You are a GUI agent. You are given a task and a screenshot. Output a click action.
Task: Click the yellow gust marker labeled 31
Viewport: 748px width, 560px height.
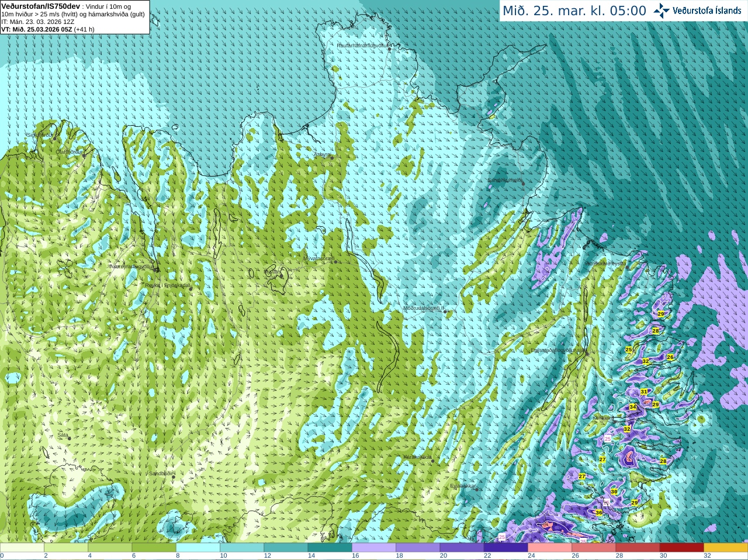tap(644, 392)
